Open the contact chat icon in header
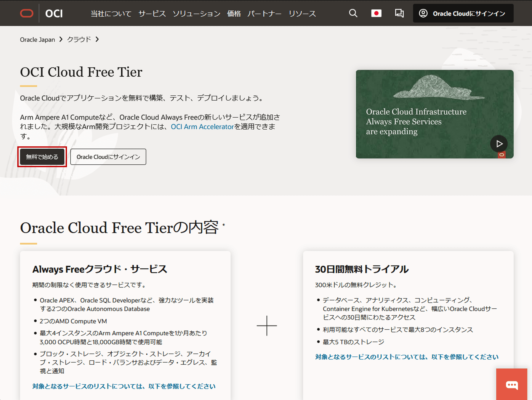 tap(399, 13)
